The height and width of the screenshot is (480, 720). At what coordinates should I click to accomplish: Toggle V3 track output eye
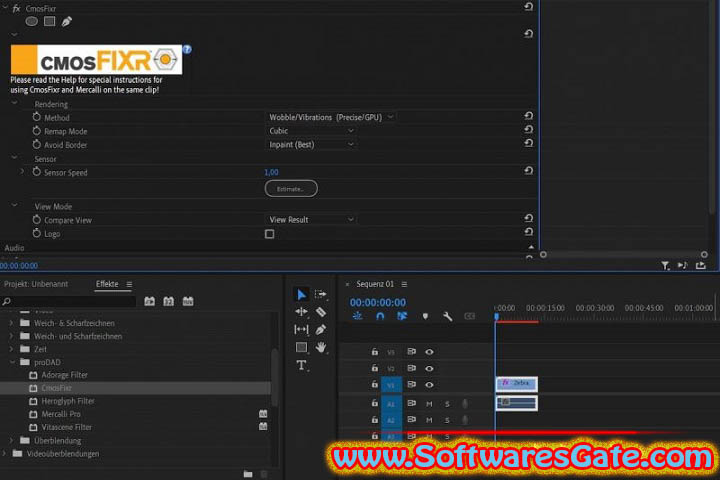(x=429, y=352)
